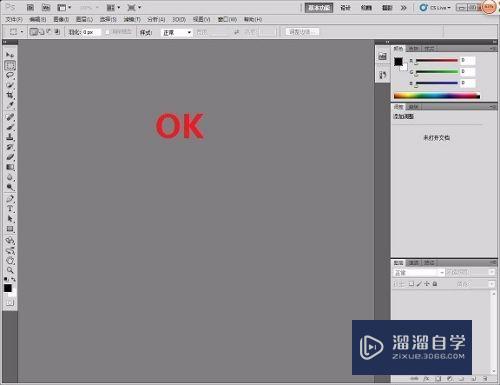
Task: Open the 帮助(H) menu
Action: [253, 20]
